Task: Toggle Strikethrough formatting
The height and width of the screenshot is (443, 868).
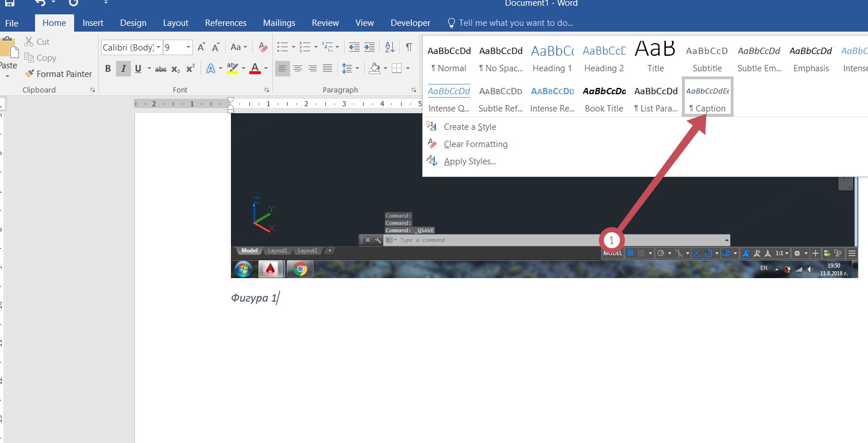Action: pos(161,69)
